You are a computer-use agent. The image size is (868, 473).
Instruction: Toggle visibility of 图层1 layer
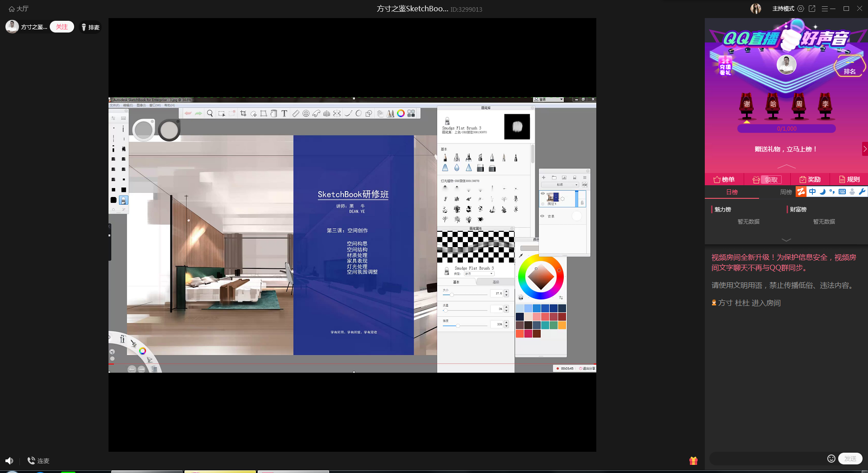click(543, 194)
